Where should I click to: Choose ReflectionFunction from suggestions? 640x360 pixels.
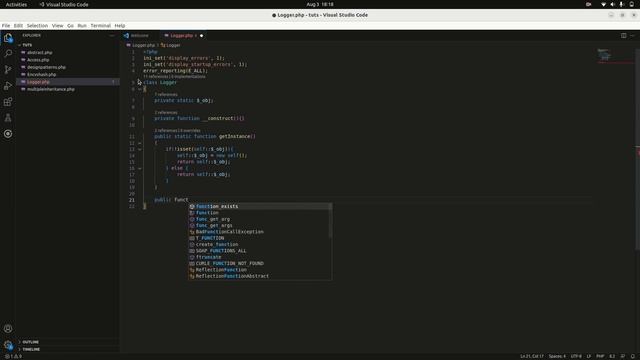tap(260, 270)
